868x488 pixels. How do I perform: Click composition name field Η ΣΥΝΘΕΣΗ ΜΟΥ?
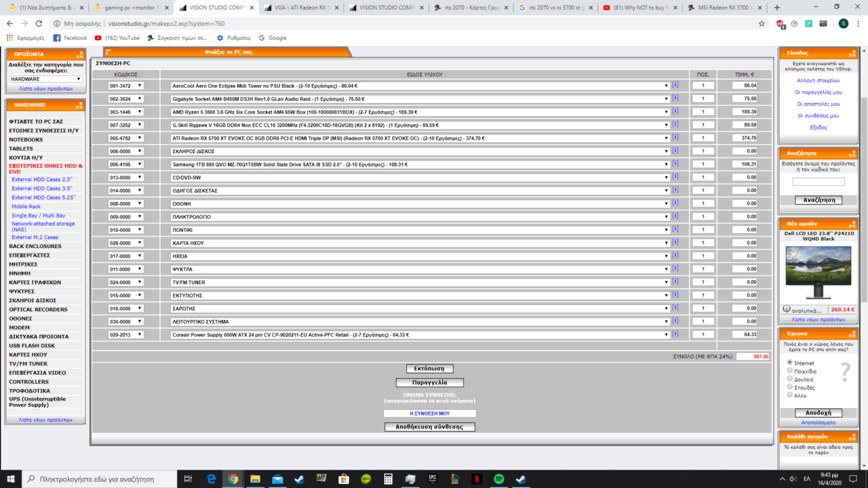pos(429,413)
